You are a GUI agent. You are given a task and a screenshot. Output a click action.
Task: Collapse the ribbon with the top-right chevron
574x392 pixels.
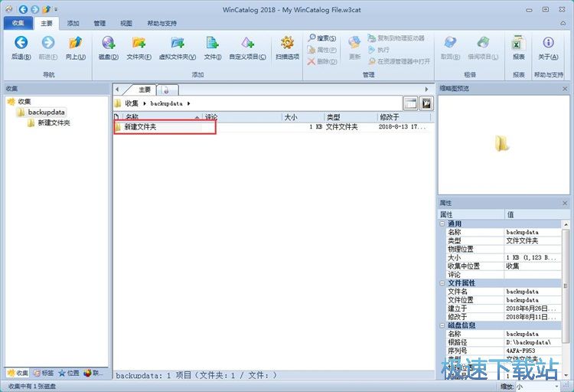pos(563,23)
